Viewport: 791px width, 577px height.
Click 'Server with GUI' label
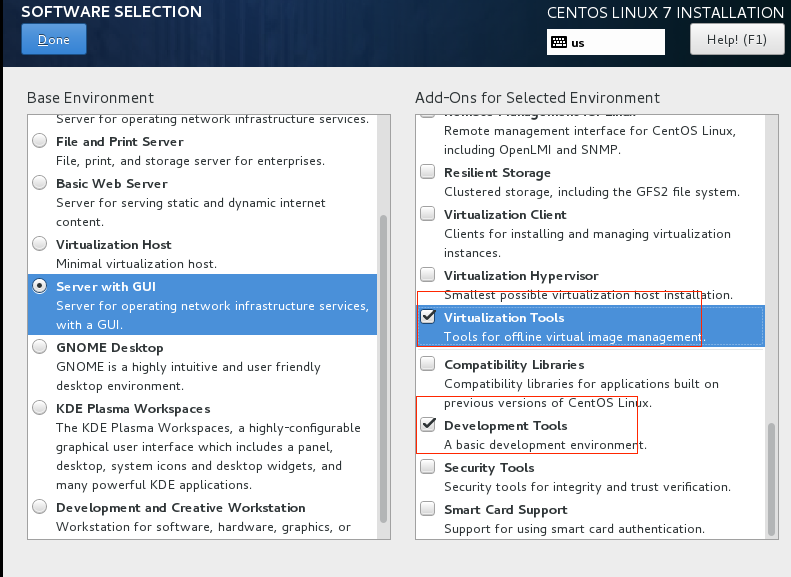coord(106,286)
